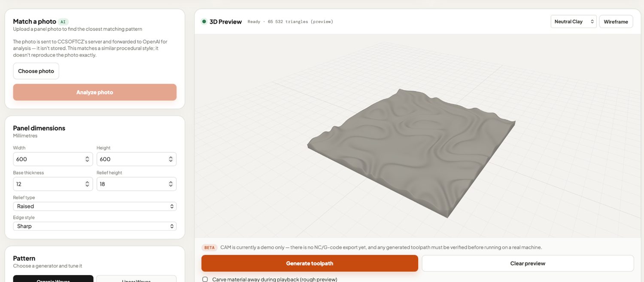This screenshot has width=644, height=282.
Task: Open the Relief type dropdown showing Raised
Action: (x=95, y=206)
